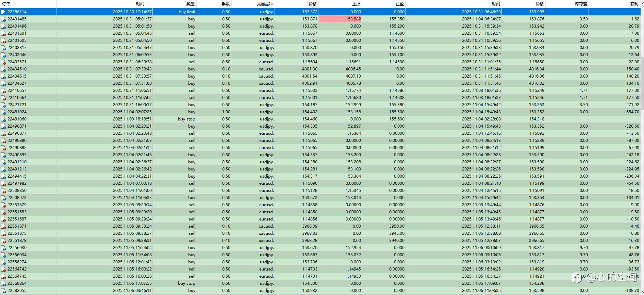Sort by the 手数 column header
Screen dimensions: 644x295
click(x=214, y=4)
